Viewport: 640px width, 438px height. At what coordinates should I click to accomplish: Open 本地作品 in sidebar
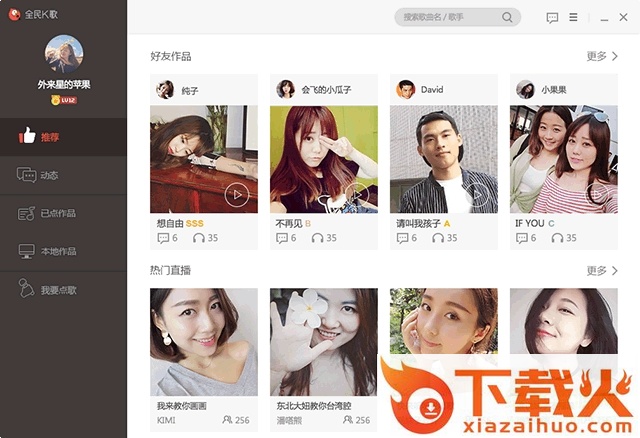click(x=63, y=251)
